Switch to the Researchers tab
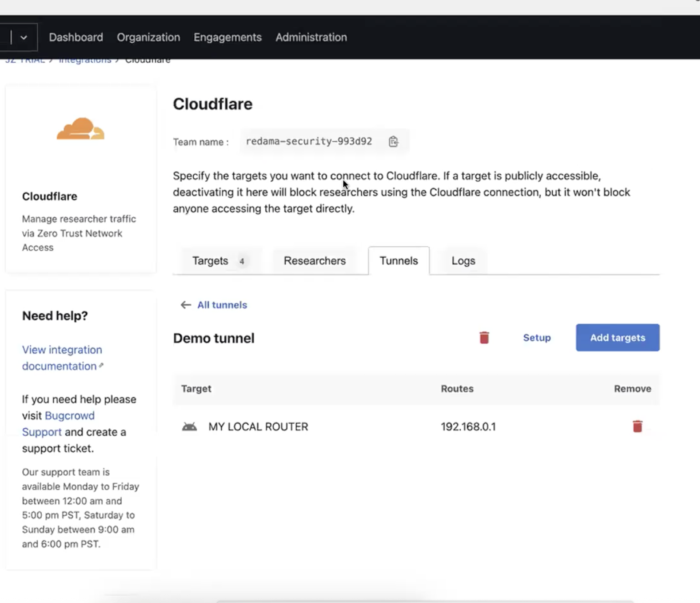 315,261
